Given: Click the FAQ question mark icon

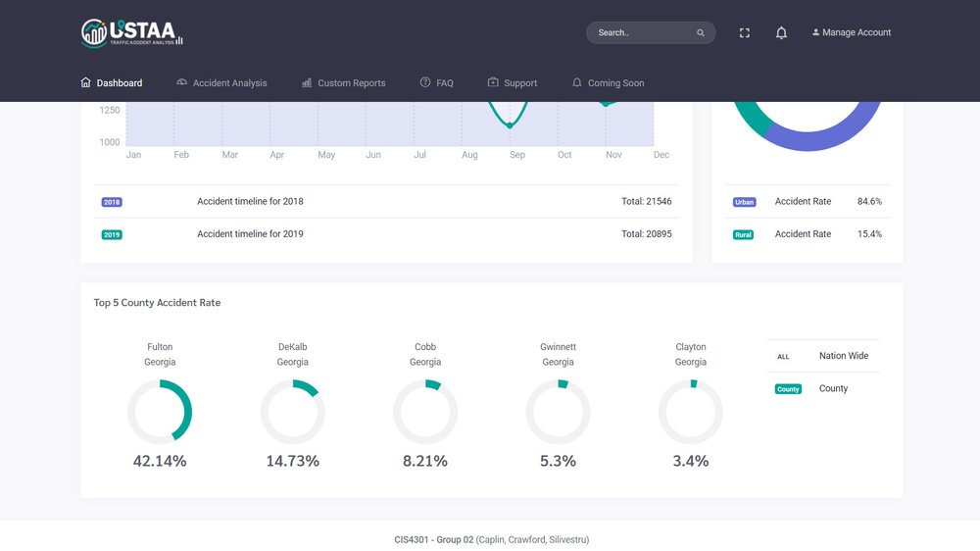Looking at the screenshot, I should click(x=425, y=83).
